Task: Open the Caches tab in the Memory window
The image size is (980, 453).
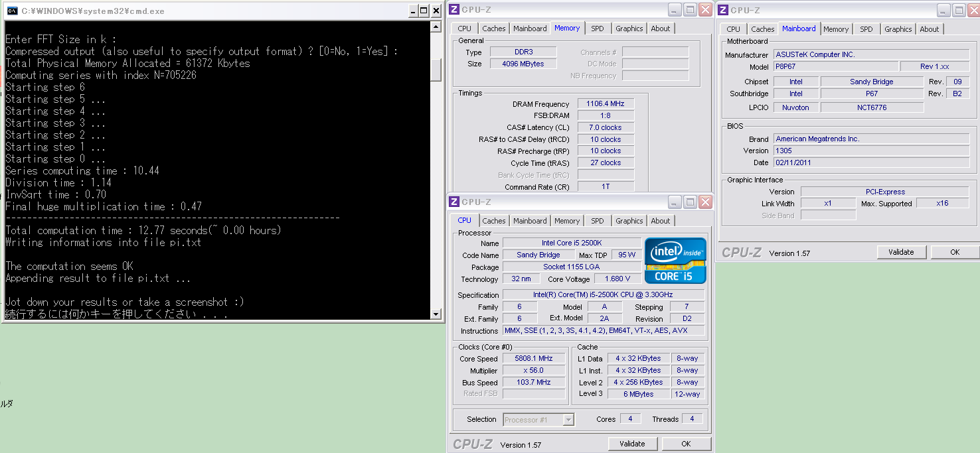Action: (x=494, y=29)
